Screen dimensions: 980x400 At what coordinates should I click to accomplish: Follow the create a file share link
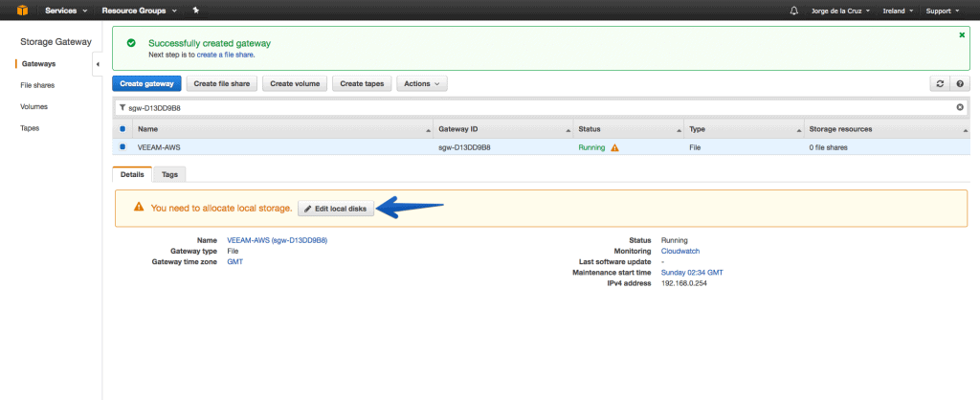[x=225, y=55]
